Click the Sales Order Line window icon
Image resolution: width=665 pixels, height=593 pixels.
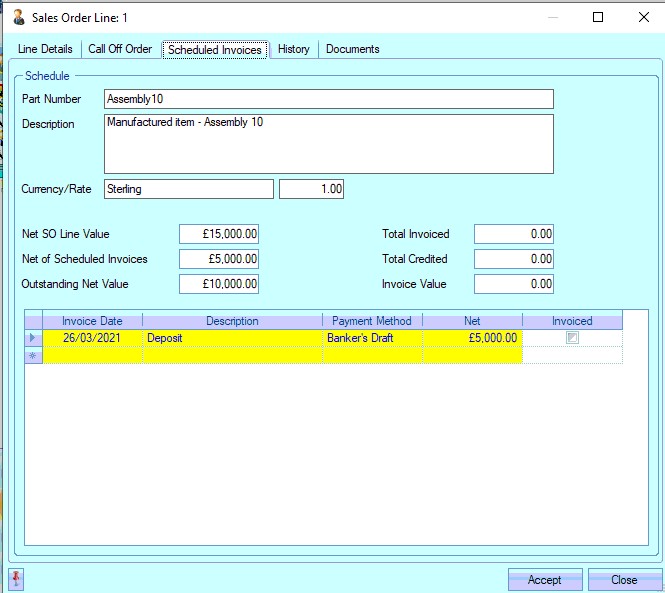tap(19, 17)
